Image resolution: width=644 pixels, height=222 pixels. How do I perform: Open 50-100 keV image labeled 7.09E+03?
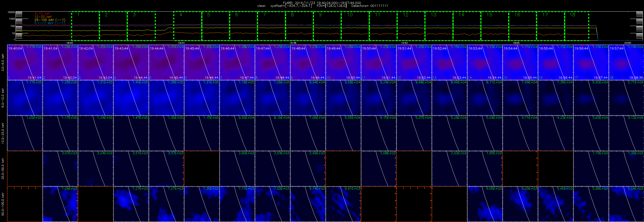click(x=60, y=204)
